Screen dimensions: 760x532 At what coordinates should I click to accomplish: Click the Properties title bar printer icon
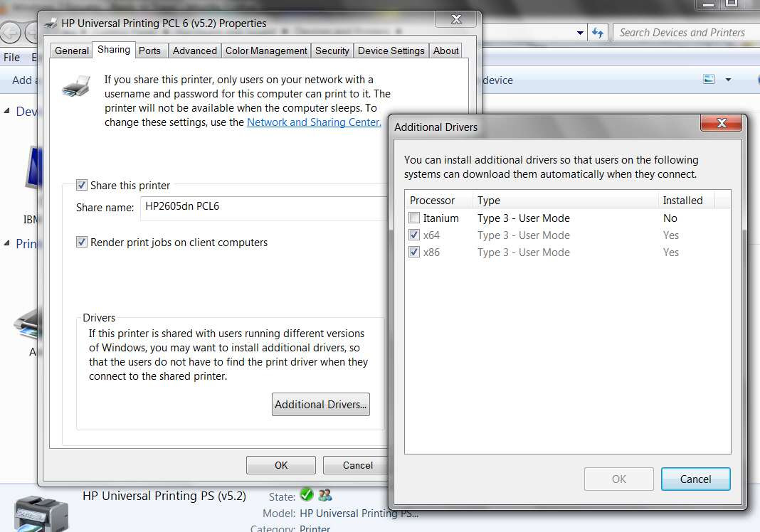[51, 23]
